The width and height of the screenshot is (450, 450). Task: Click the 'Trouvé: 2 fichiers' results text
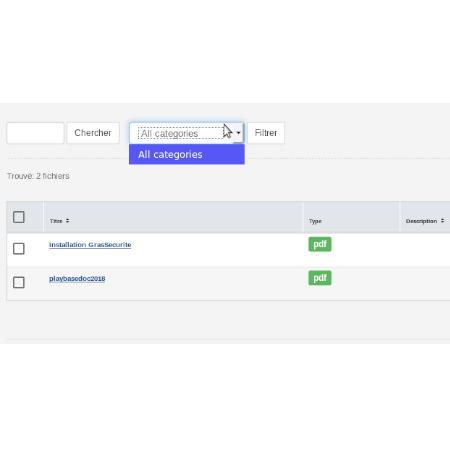(x=38, y=176)
